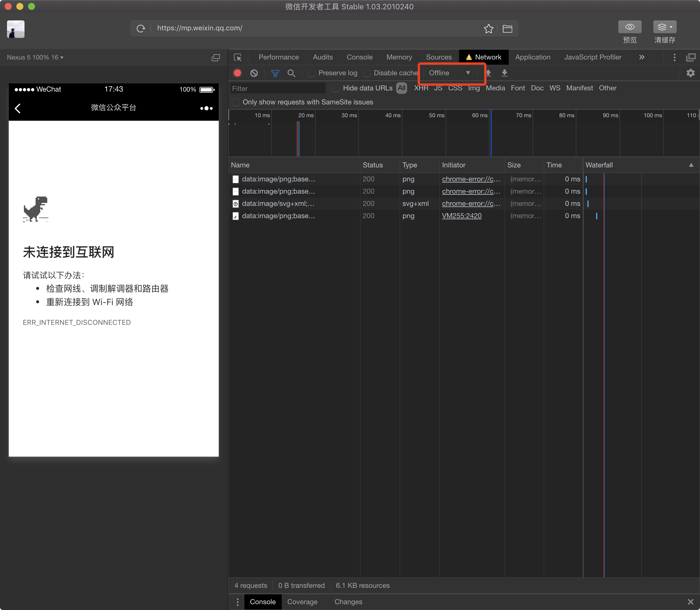Screen dimensions: 700x610
Task: Filter requests by XHR type
Action: 421,88
